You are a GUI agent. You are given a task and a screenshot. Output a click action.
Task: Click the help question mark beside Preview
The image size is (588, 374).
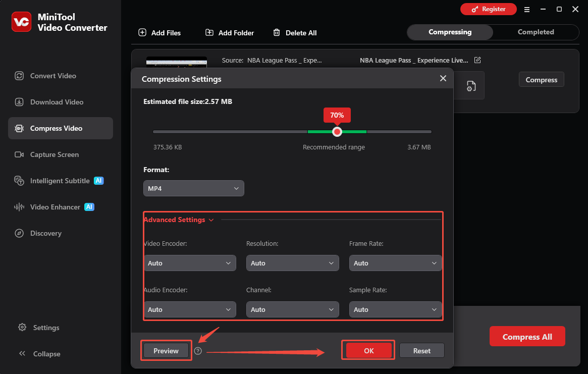[x=198, y=351]
